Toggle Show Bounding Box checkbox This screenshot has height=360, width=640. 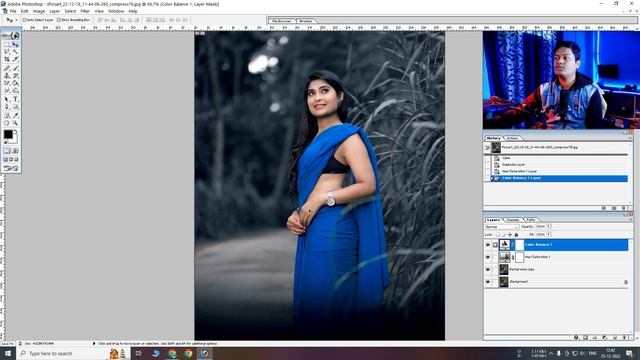pyautogui.click(x=59, y=20)
